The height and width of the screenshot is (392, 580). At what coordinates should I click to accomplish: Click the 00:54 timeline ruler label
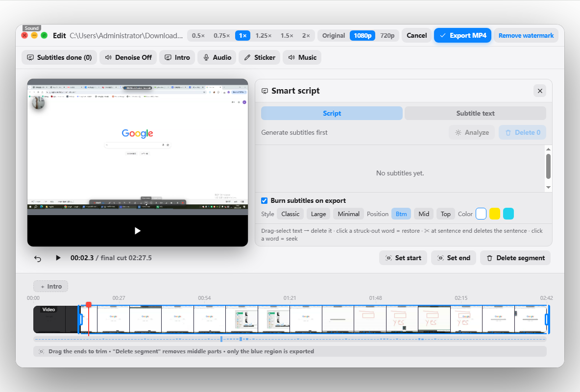click(x=204, y=298)
